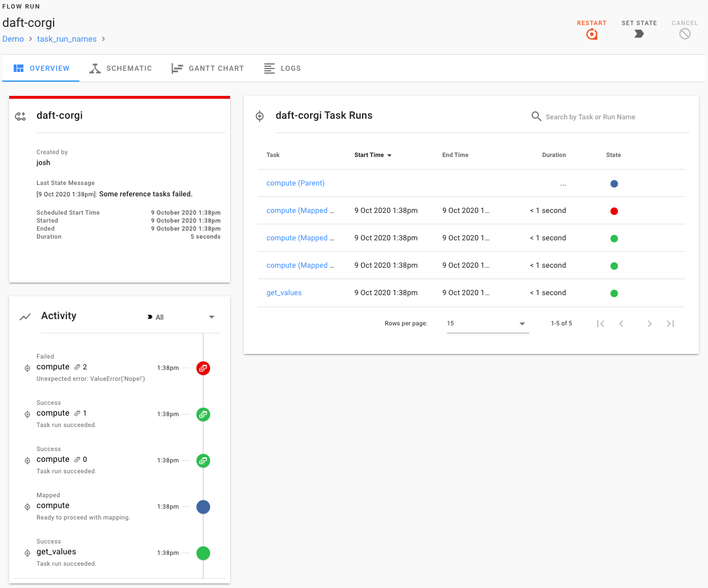Open the compute (Parent) task run link
Screen dimensions: 708x588
295,183
